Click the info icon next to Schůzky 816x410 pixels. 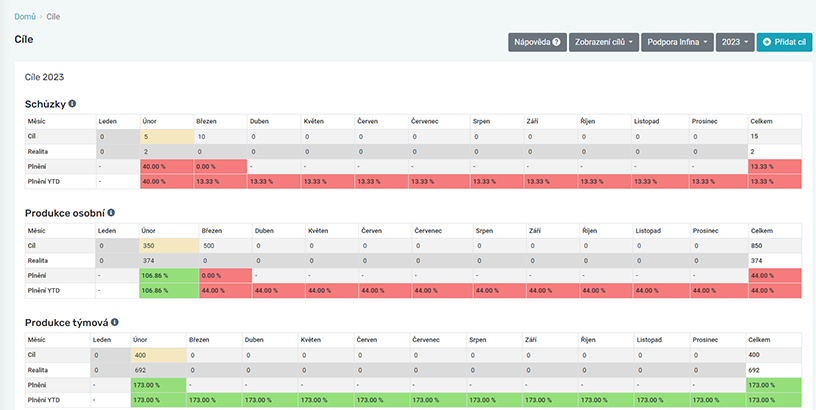point(72,103)
